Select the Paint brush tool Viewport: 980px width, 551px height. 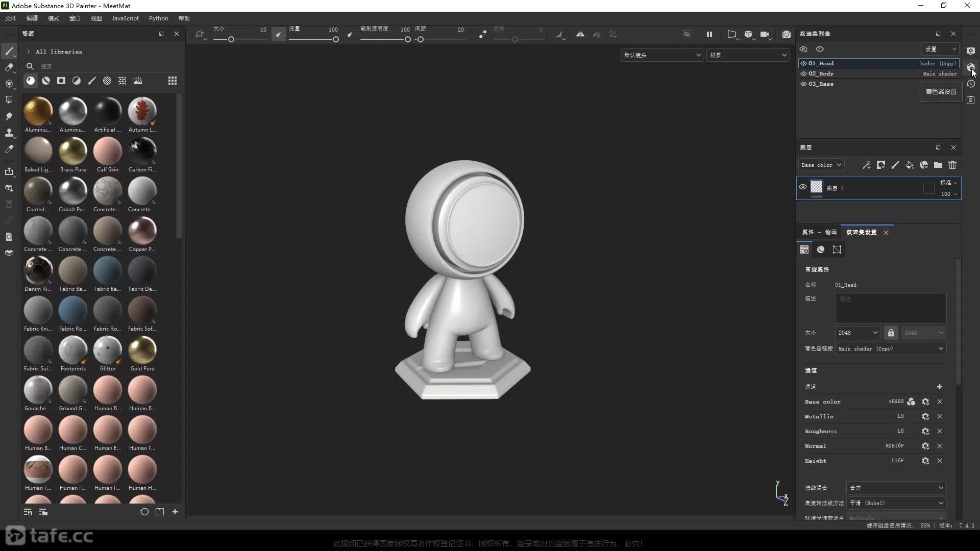point(9,51)
